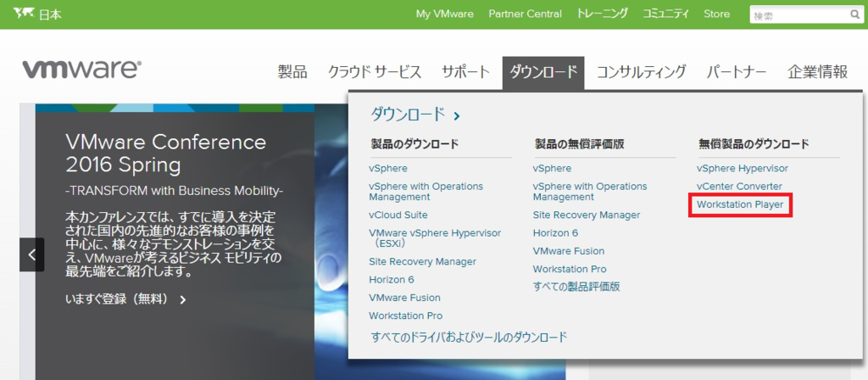Click the vCenter Converter link
The image size is (868, 380).
739,187
